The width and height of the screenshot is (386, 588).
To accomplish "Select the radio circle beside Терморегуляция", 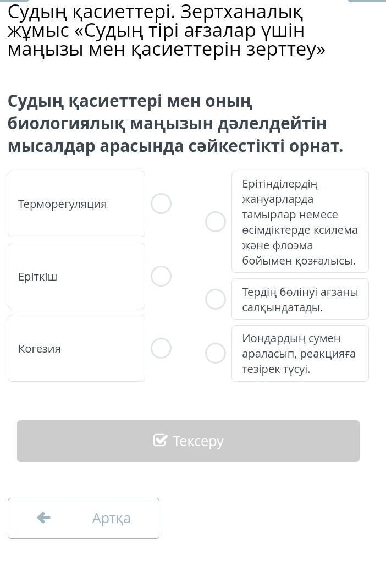I will [161, 204].
